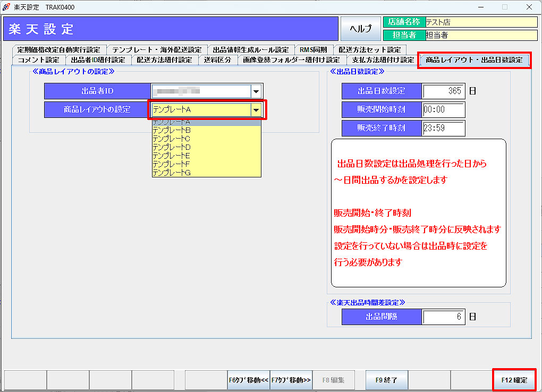542x392 pixels.
Task: Select テンプレートB from the list
Action: (x=172, y=130)
